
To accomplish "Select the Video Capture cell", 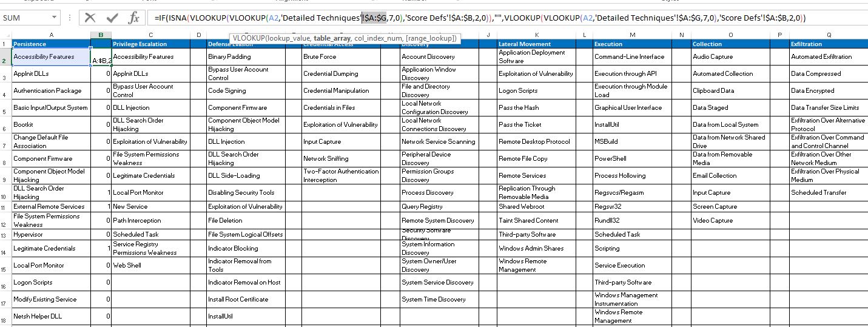I will (730, 220).
